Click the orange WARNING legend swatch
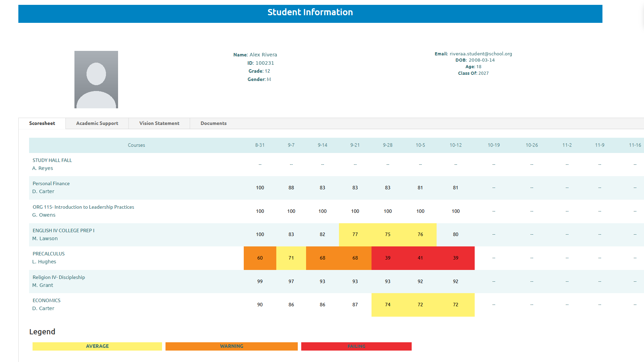644x362 pixels. click(232, 346)
